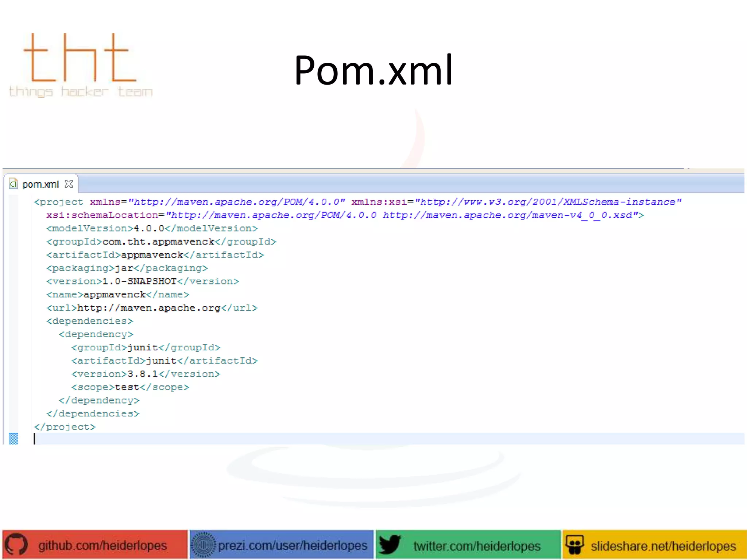Viewport: 747px width, 560px height.
Task: Click the version 1.0-SNAPSHOT line
Action: 143,281
